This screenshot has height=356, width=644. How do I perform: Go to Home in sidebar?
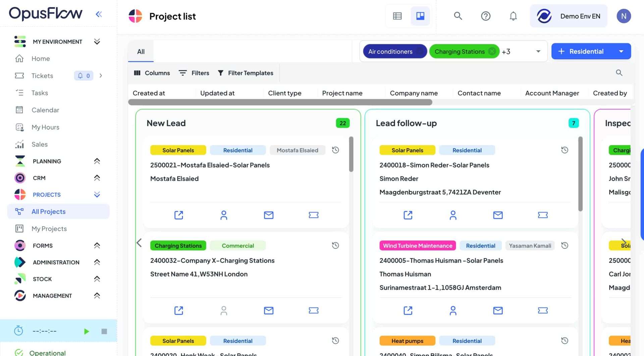click(x=41, y=59)
